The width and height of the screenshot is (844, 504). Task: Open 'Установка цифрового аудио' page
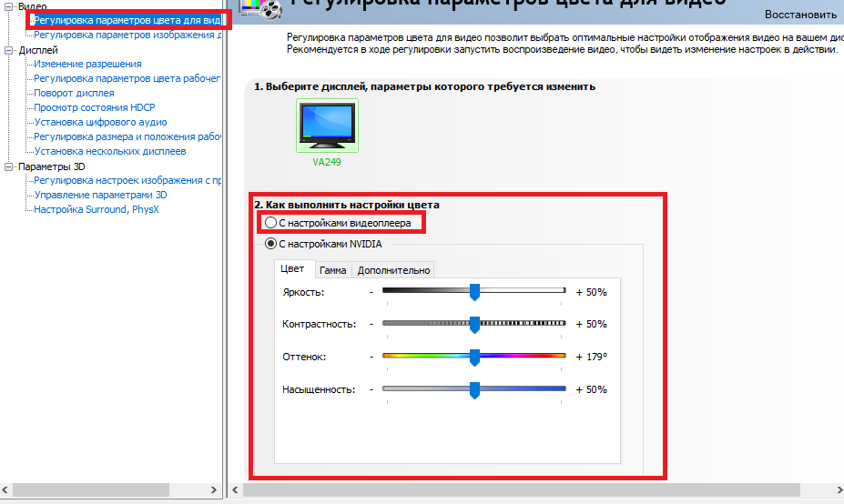pos(101,122)
